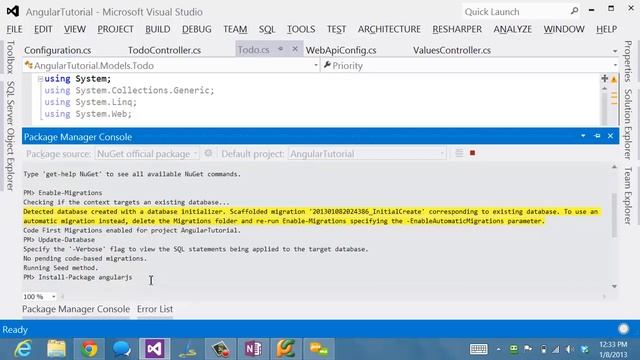Viewport: 640px width, 360px height.
Task: Stop command execution with red square button
Action: coord(472,153)
